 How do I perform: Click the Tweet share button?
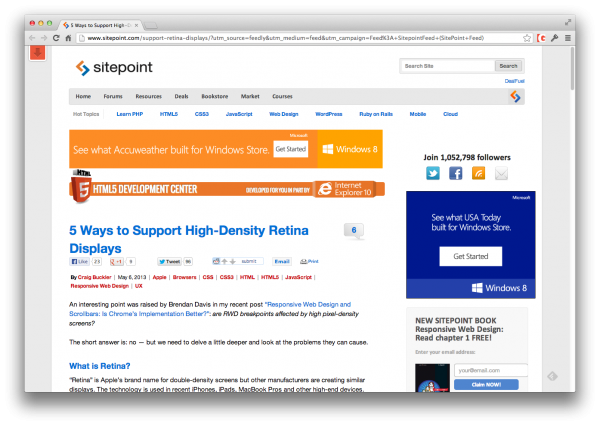[x=170, y=261]
